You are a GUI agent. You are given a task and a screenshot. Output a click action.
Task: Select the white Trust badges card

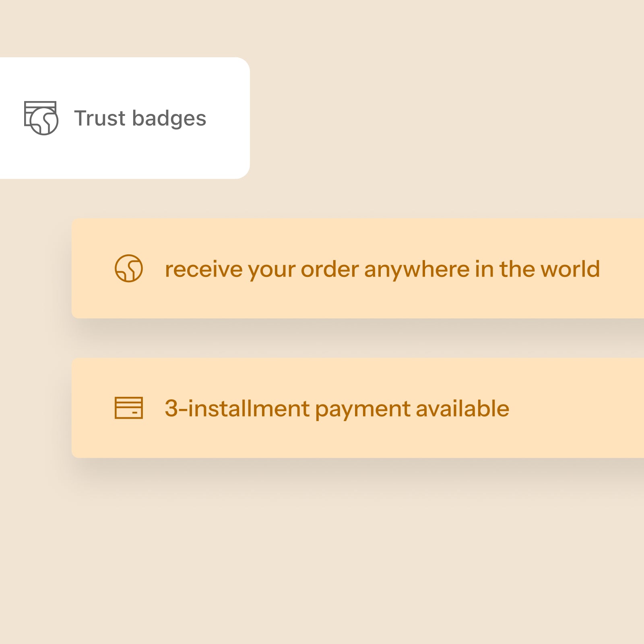click(x=125, y=118)
